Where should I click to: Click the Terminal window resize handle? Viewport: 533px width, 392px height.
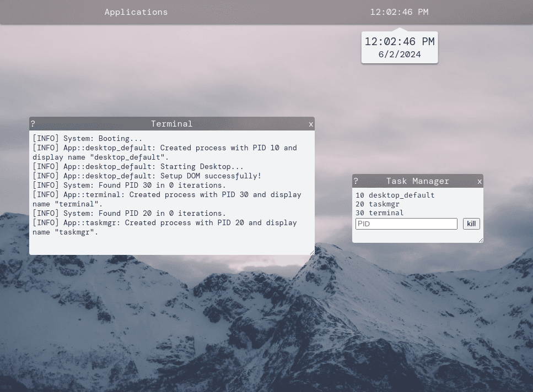coord(312,252)
